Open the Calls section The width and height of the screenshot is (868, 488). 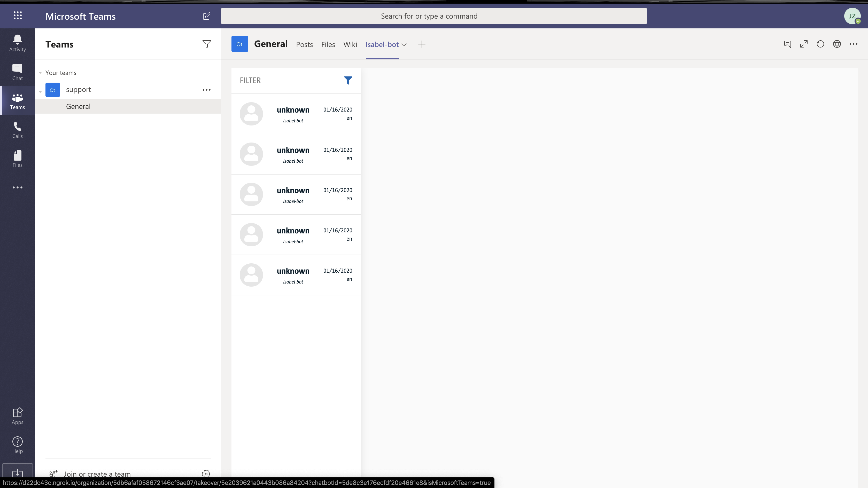tap(17, 130)
